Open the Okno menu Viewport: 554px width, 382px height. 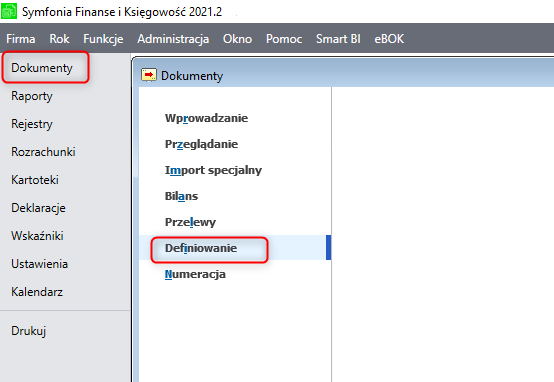pyautogui.click(x=237, y=39)
